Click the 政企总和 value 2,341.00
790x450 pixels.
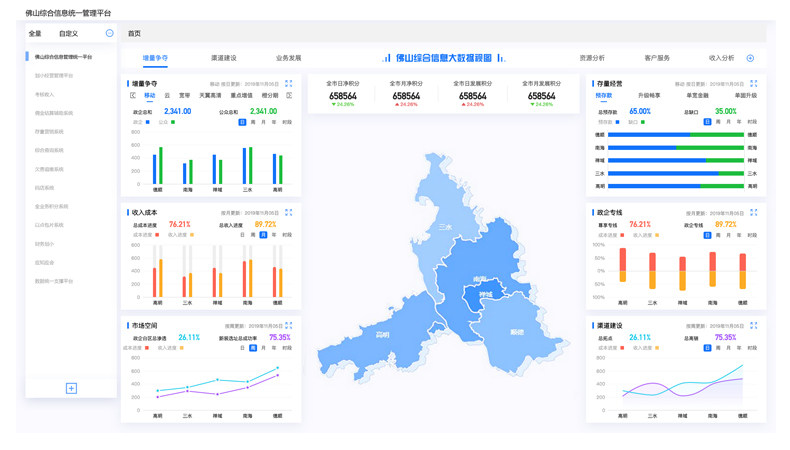177,111
